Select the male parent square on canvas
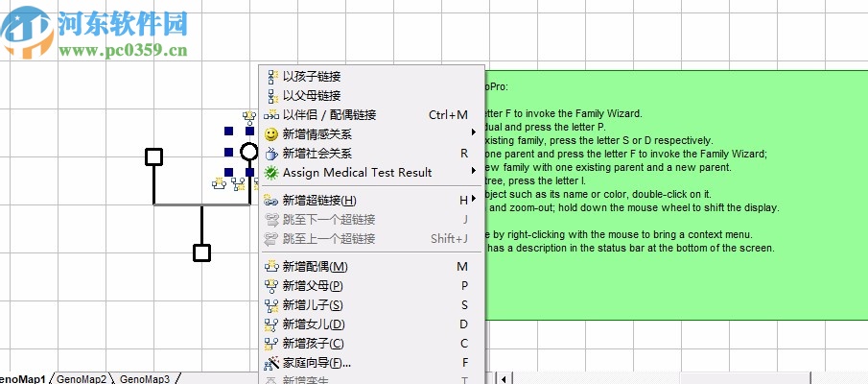 tap(153, 156)
